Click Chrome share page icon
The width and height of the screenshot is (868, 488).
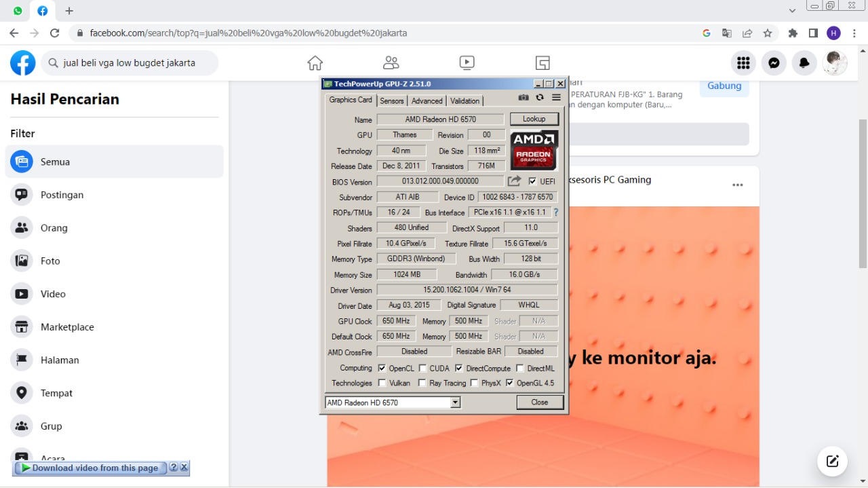point(747,33)
